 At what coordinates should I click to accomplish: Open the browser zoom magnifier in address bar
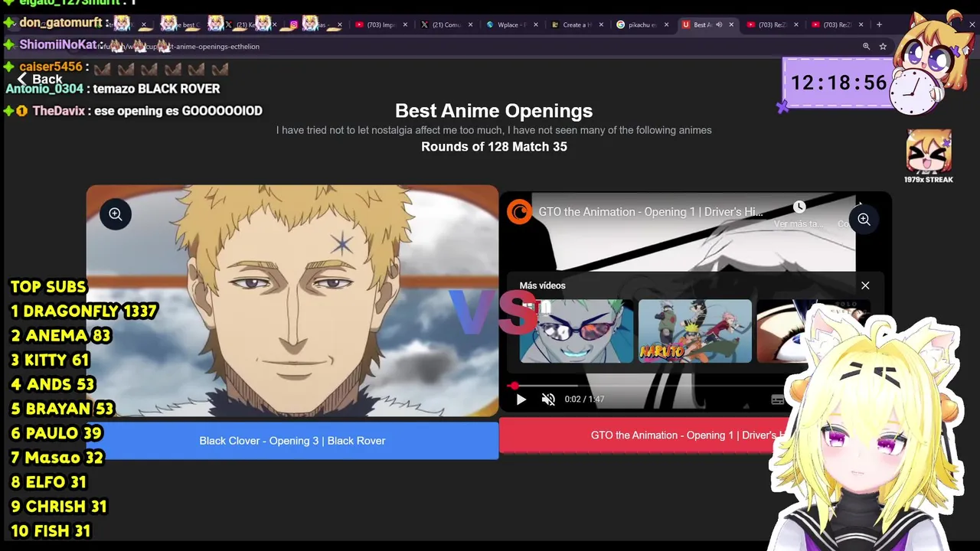pos(866,46)
